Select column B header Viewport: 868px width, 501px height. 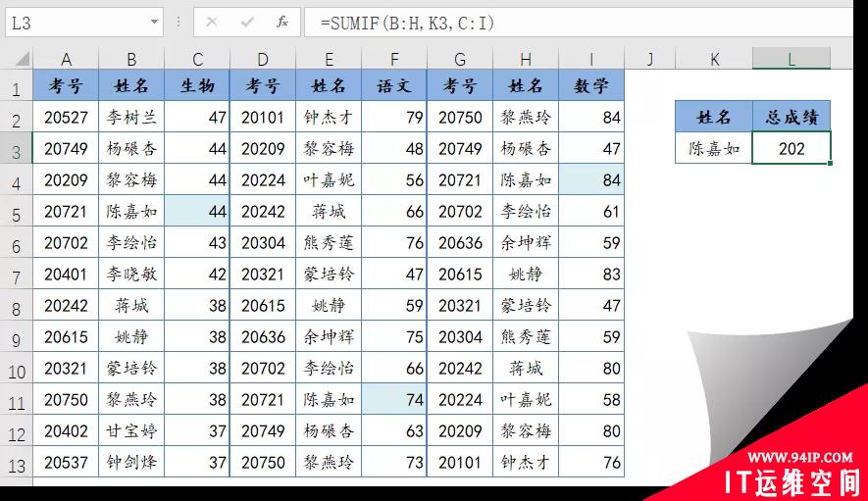[131, 59]
